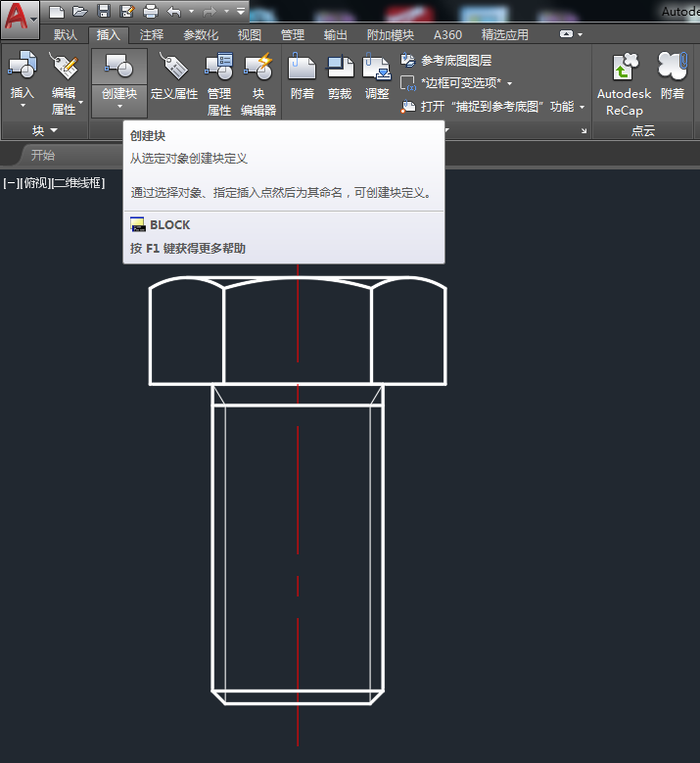Viewport: 700px width, 763px height.
Task: Click the 附着 reference attach icon
Action: click(x=303, y=66)
